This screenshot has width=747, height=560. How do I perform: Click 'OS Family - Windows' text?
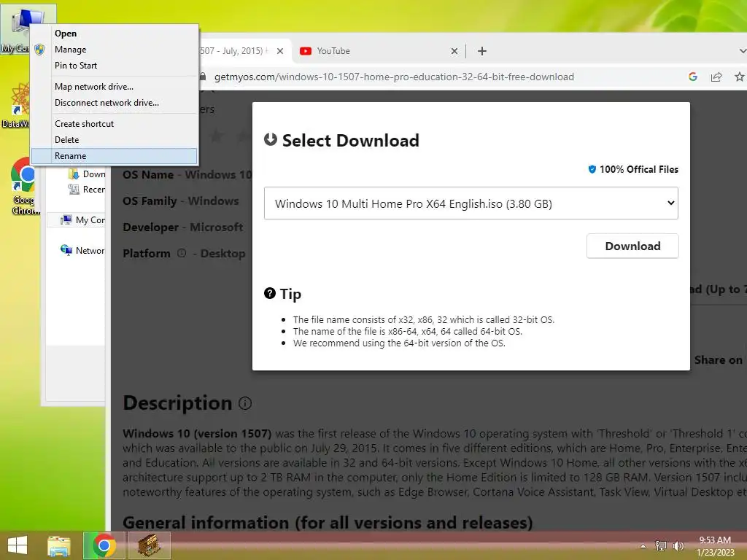(181, 201)
